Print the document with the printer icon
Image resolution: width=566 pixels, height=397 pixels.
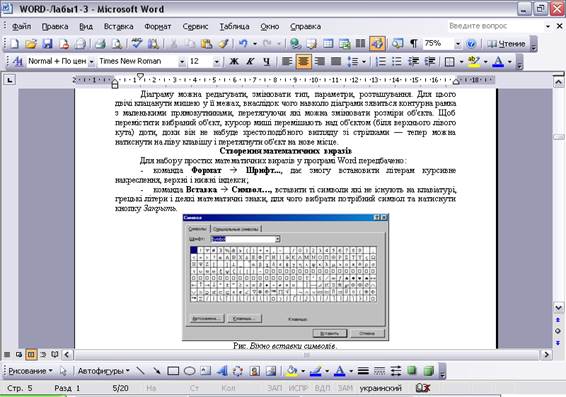coord(100,44)
